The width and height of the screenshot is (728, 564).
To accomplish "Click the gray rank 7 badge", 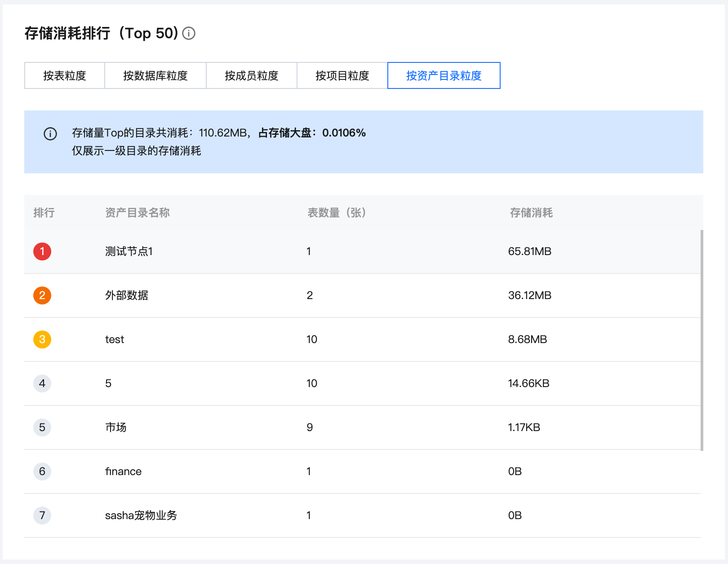I will click(42, 516).
